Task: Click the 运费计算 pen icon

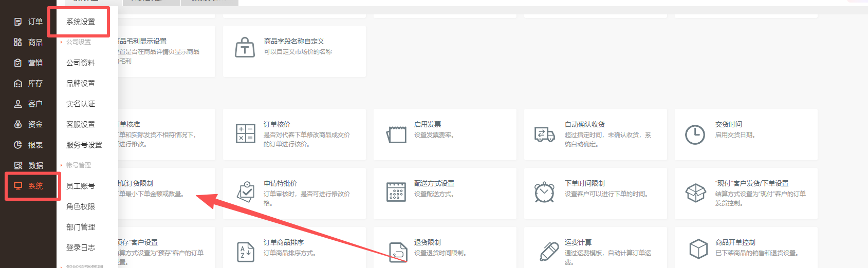Action: (549, 252)
